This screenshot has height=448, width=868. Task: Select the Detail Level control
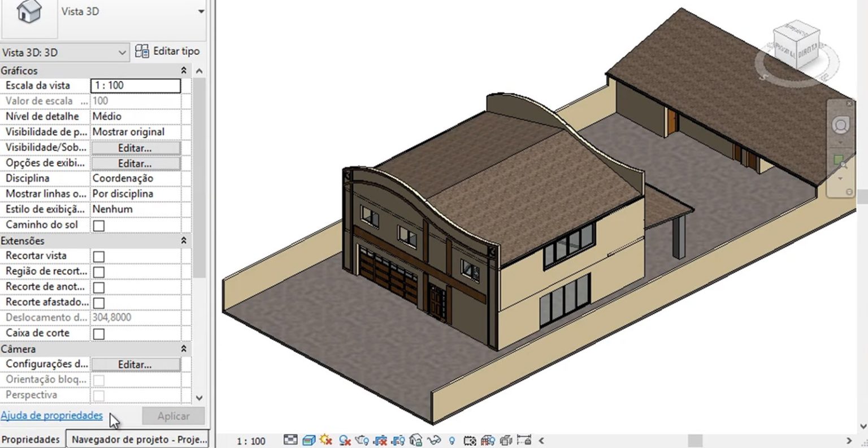[x=291, y=440]
